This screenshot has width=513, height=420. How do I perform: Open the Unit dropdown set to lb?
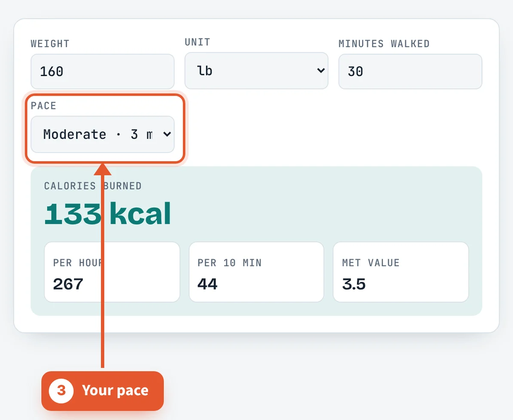[x=256, y=70]
